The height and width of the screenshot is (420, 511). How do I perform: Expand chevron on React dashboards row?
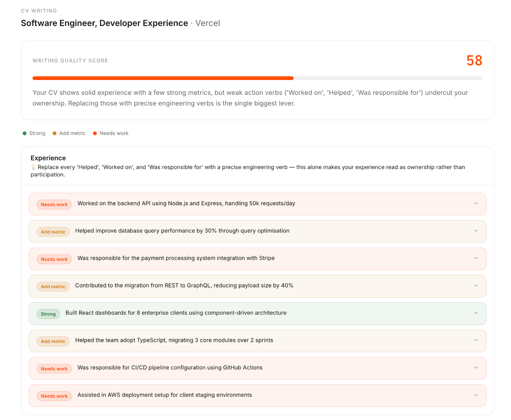pyautogui.click(x=476, y=313)
